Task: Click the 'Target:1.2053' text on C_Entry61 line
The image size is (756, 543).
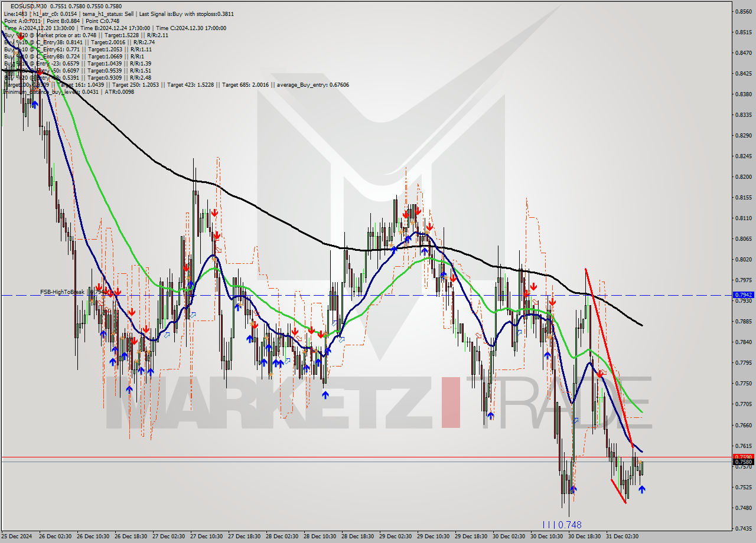Action: pos(105,49)
